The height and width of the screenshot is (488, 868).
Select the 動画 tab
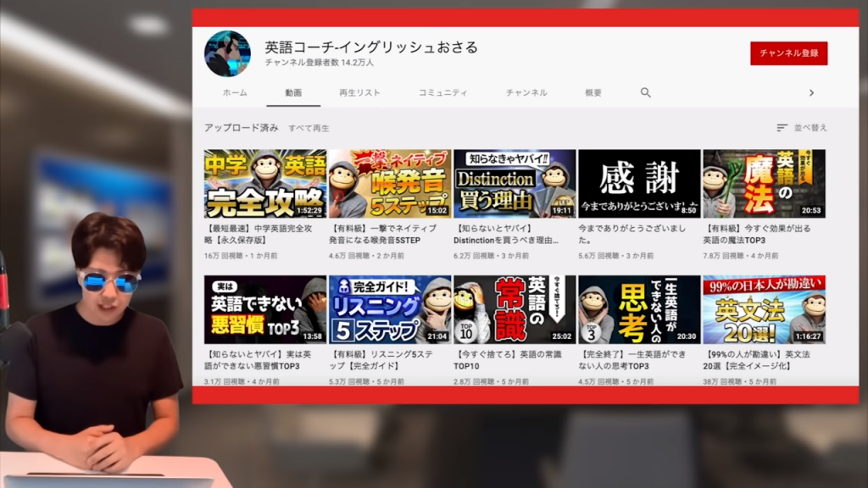(293, 92)
